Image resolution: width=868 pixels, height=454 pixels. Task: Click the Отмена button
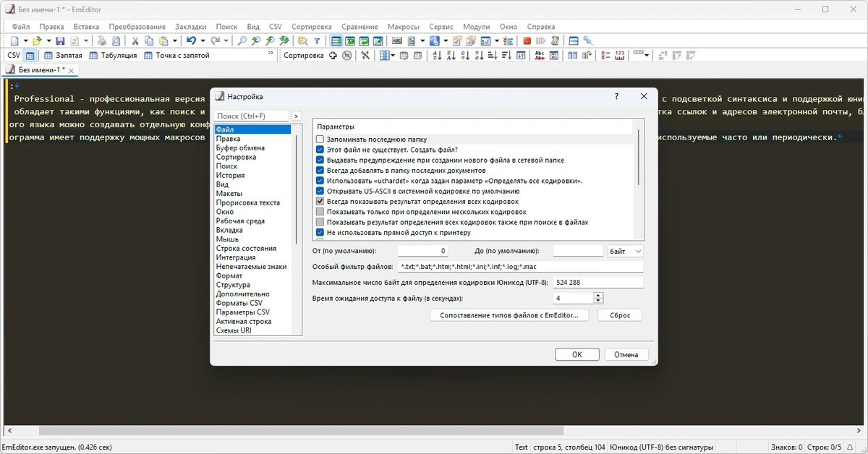click(x=626, y=354)
